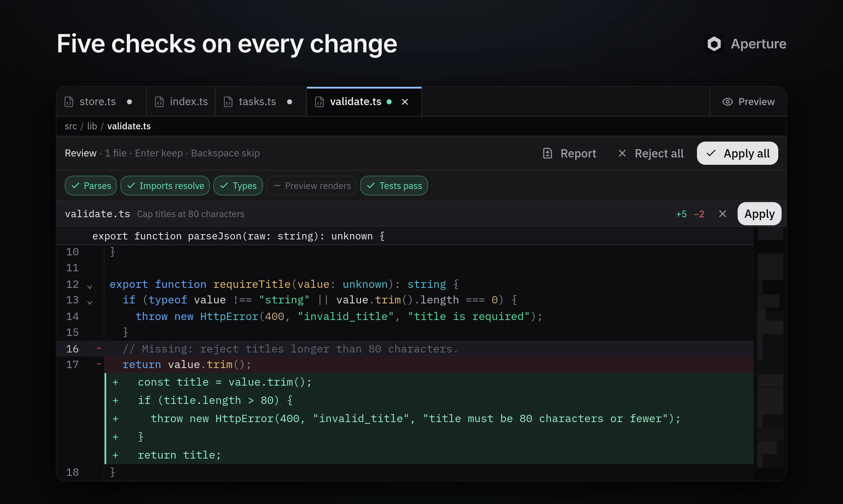The height and width of the screenshot is (504, 843).
Task: Click line number 14 in gutter
Action: [72, 316]
